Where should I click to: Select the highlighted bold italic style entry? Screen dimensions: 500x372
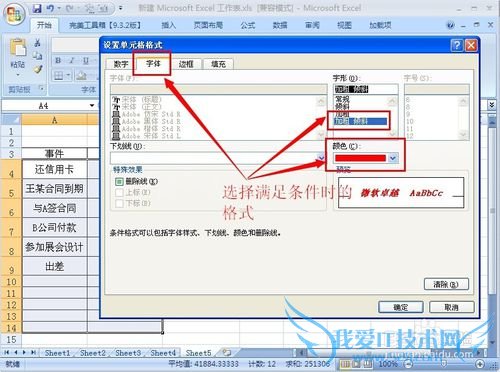361,121
